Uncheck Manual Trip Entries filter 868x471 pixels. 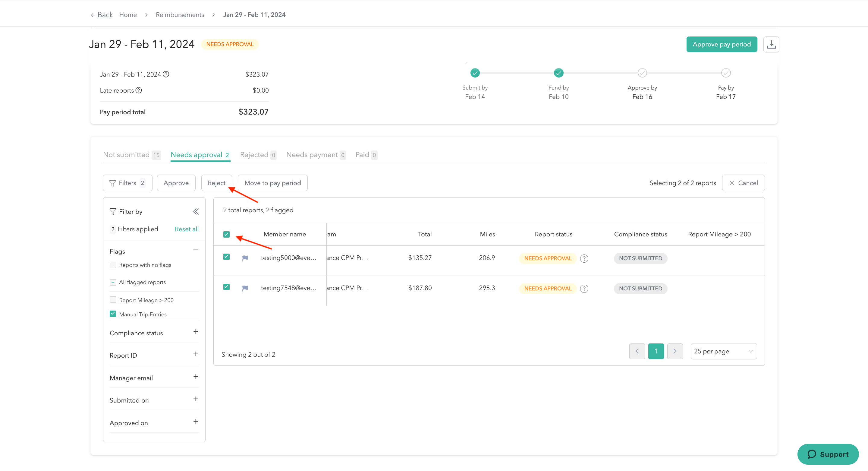pos(113,314)
